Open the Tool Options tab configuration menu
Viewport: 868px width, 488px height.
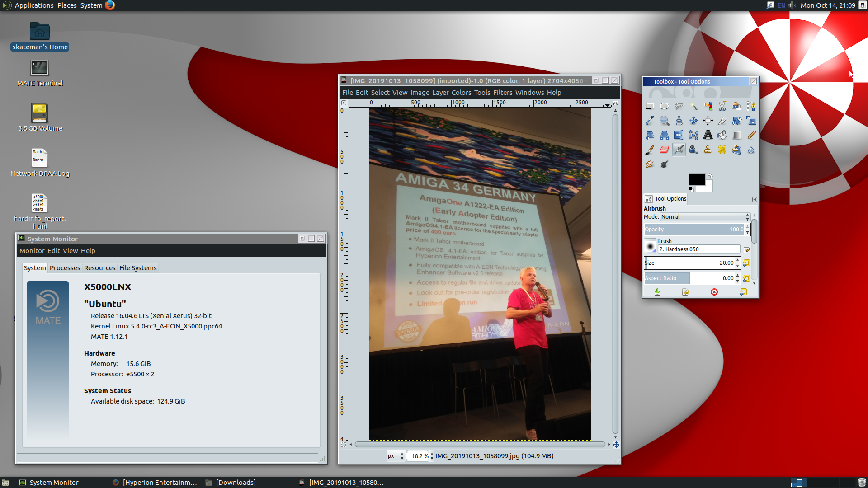pyautogui.click(x=755, y=199)
